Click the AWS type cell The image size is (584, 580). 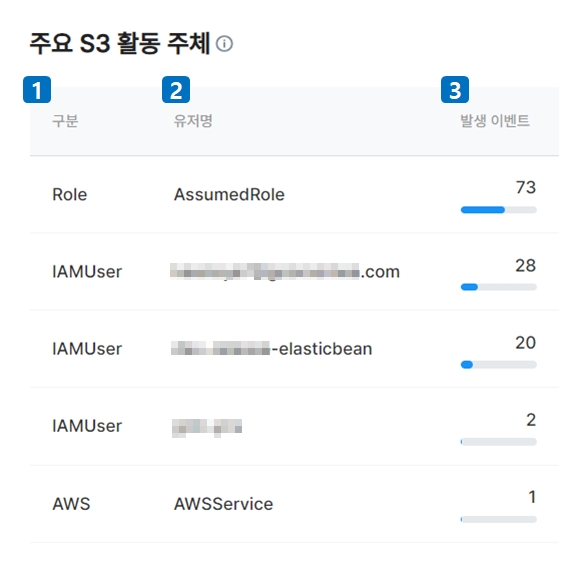point(71,504)
